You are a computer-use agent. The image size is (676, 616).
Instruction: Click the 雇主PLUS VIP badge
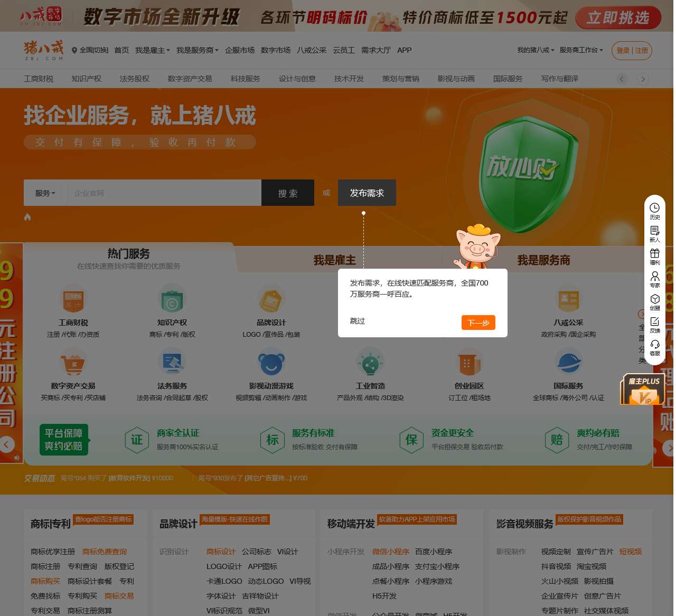(x=643, y=389)
